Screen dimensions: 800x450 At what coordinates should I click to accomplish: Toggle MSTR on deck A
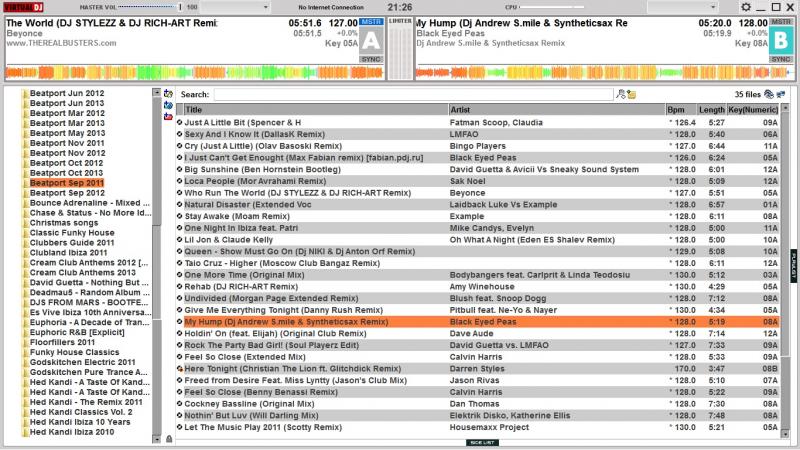click(x=371, y=21)
